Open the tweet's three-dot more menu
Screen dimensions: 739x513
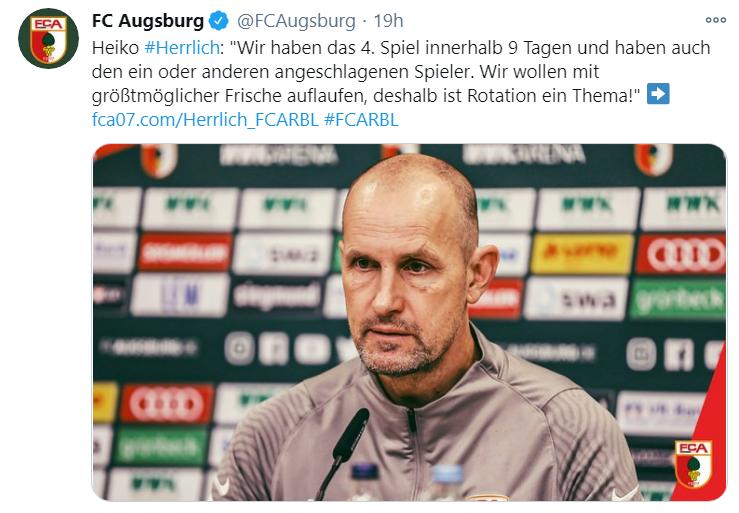pos(715,20)
